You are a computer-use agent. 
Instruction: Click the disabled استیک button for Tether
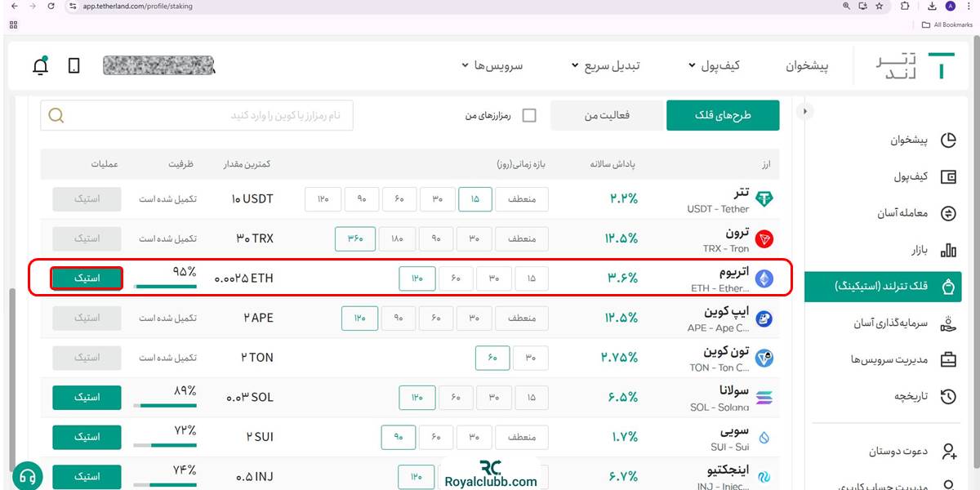tap(87, 199)
